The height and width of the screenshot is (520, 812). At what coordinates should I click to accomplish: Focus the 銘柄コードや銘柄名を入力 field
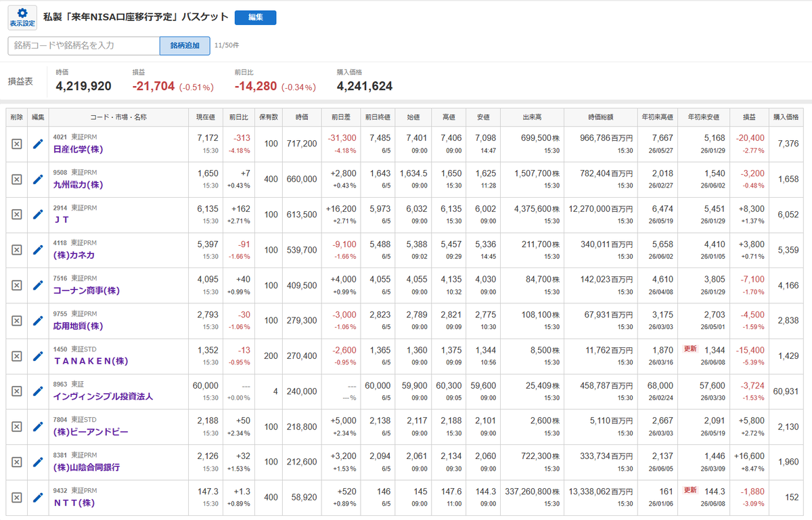(x=84, y=45)
